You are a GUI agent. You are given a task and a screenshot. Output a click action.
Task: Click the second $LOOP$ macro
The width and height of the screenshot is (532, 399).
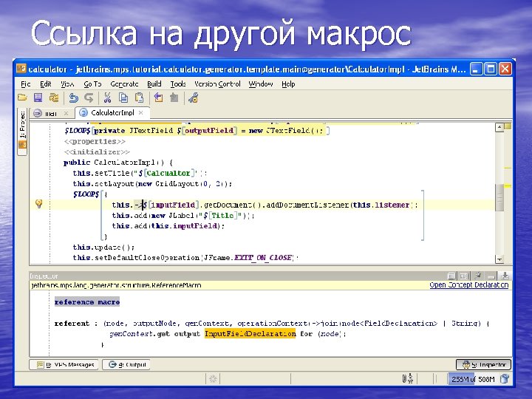(86, 194)
